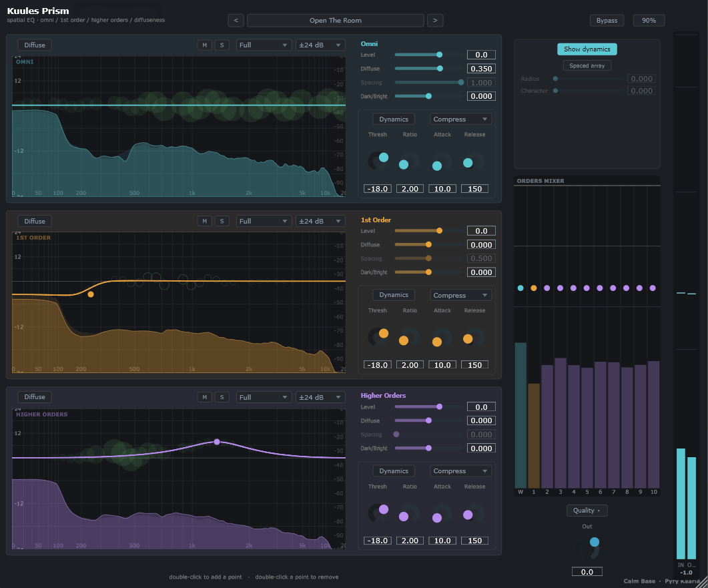Open the 1st Order Compress mode dropdown
This screenshot has width=708, height=588.
460,296
